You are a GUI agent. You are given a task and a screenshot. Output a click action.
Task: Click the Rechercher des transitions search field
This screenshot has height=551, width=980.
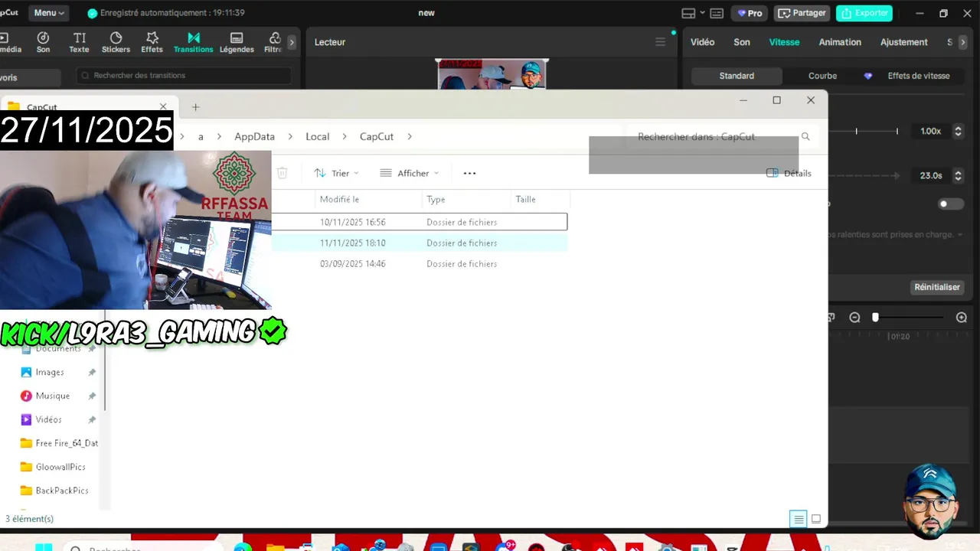(184, 76)
